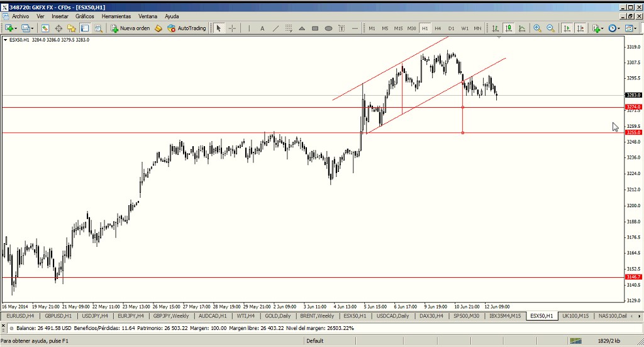Open the Herramientas menu
Viewport: 644px width, 347px height.
tap(116, 16)
